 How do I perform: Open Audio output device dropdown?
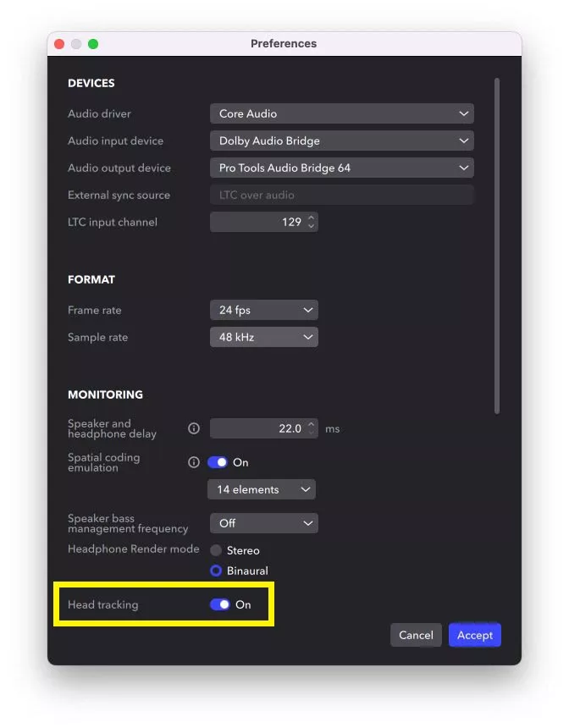[x=342, y=168]
